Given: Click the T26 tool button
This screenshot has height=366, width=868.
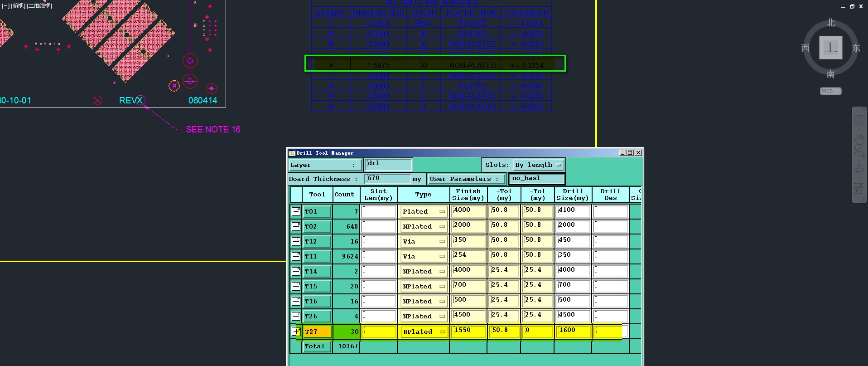Looking at the screenshot, I should tap(317, 316).
